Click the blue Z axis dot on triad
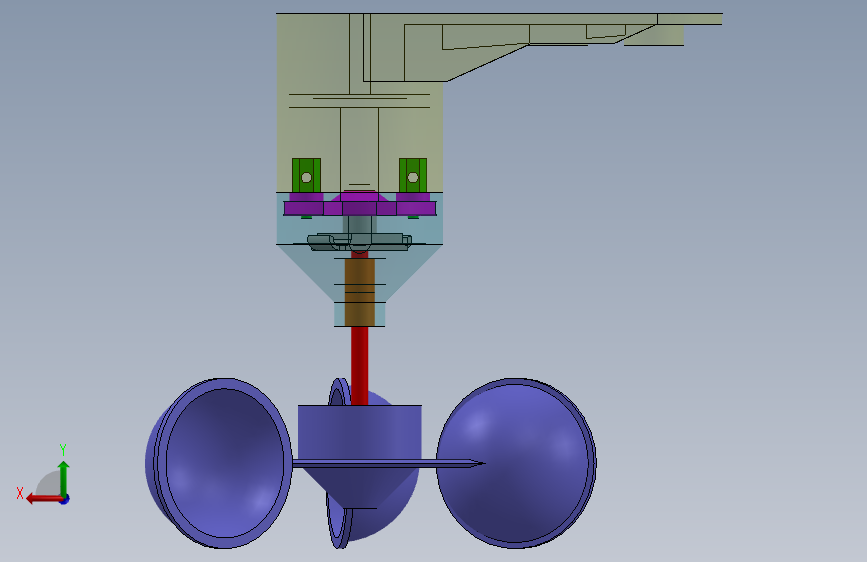The height and width of the screenshot is (562, 867). 65,499
